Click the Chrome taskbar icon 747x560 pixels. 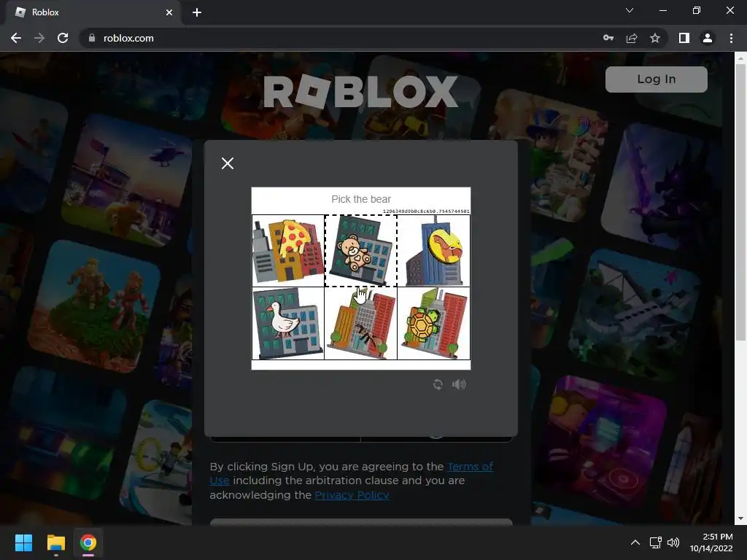pyautogui.click(x=88, y=542)
